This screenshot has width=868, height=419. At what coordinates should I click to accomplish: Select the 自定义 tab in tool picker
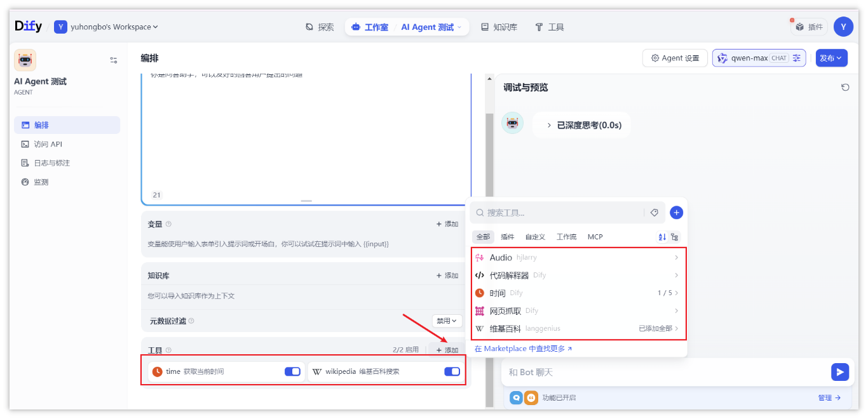535,237
